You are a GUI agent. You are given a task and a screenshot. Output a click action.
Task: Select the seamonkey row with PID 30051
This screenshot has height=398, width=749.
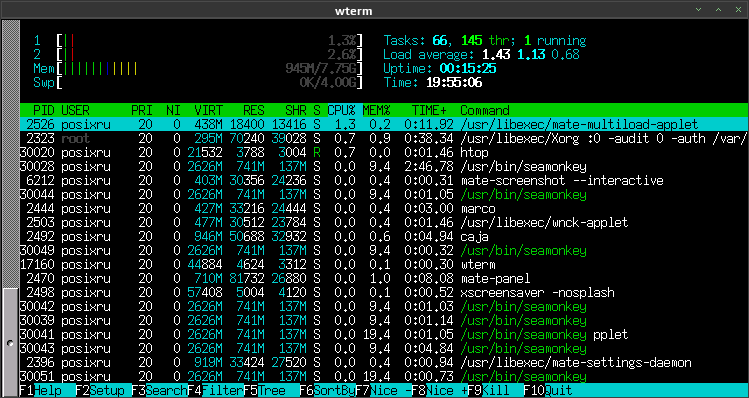pos(384,376)
